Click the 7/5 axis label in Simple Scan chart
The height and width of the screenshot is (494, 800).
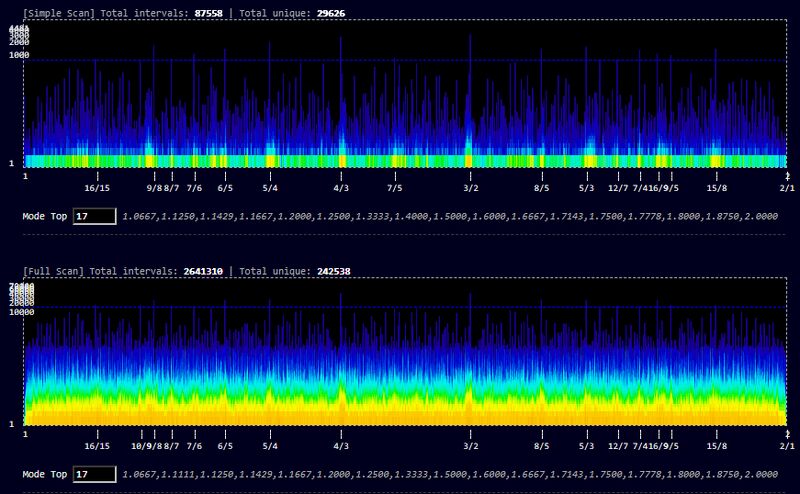tap(394, 188)
